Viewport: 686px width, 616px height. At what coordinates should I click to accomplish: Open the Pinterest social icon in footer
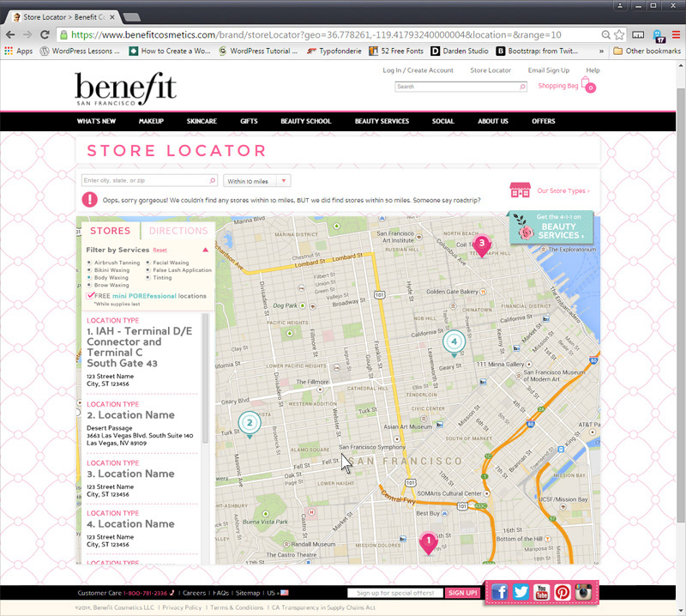tap(563, 592)
